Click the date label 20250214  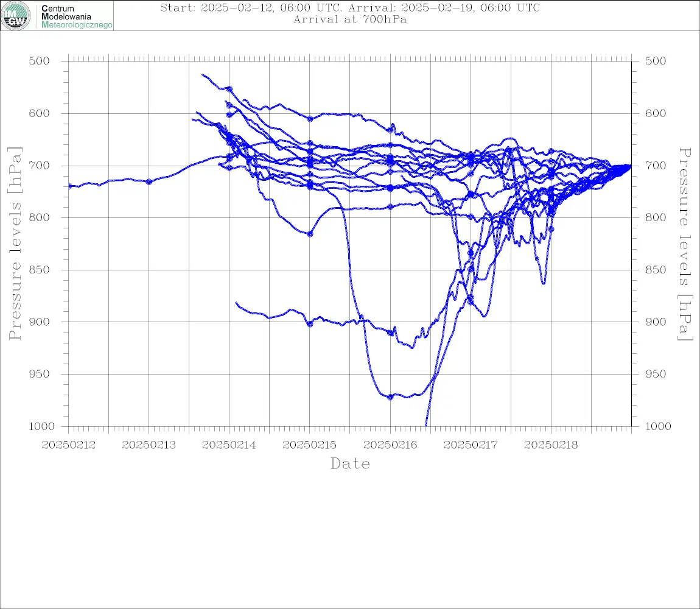tap(229, 445)
